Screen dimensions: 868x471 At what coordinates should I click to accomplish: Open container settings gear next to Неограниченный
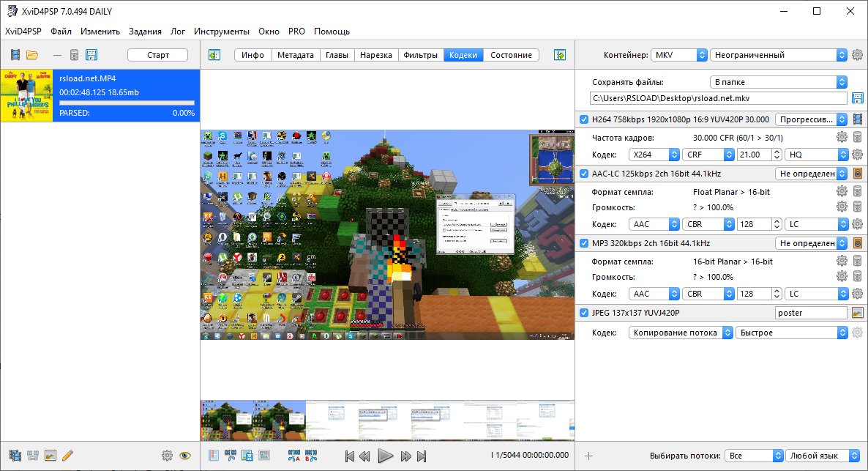point(858,55)
